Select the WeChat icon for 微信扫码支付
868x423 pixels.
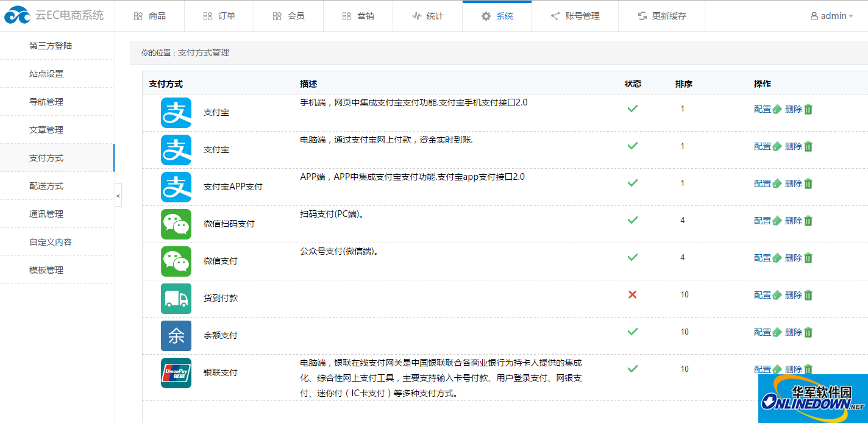[x=176, y=224]
